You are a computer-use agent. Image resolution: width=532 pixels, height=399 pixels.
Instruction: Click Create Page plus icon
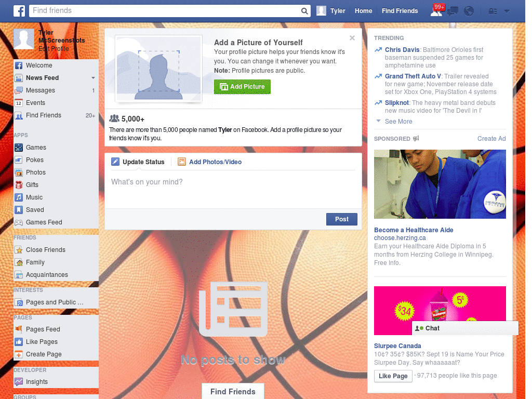click(x=19, y=354)
